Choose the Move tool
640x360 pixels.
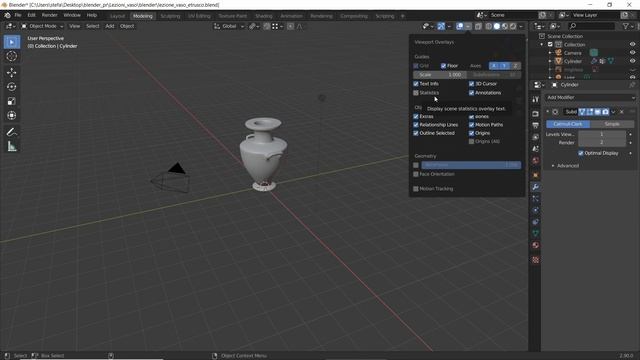point(12,73)
